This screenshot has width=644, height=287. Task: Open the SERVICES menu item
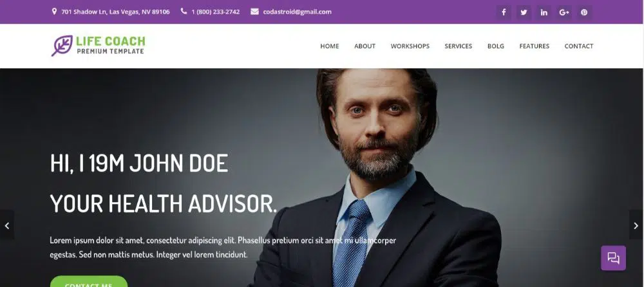coord(459,46)
